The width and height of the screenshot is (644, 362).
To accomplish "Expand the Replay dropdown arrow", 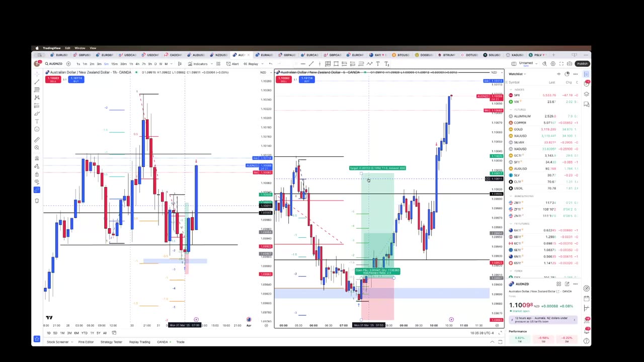I will tap(263, 64).
